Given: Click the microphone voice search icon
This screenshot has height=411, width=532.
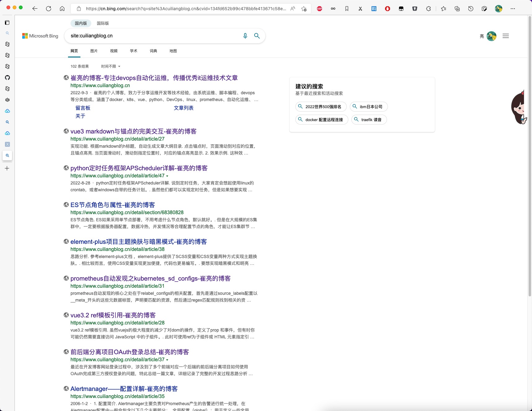Looking at the screenshot, I should coord(245,36).
